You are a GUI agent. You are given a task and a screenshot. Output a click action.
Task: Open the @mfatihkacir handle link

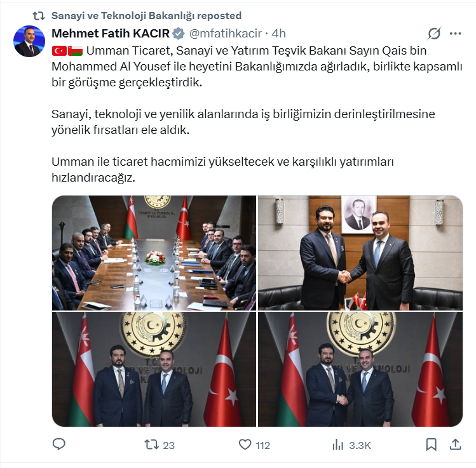coord(225,34)
